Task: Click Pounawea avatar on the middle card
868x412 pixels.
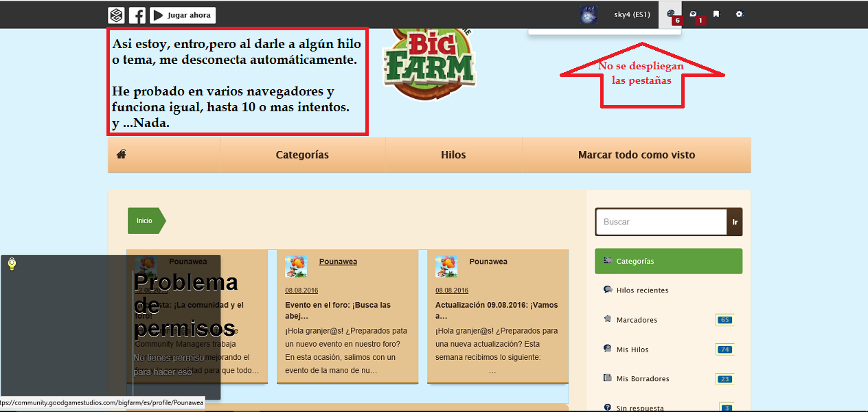Action: (x=296, y=266)
